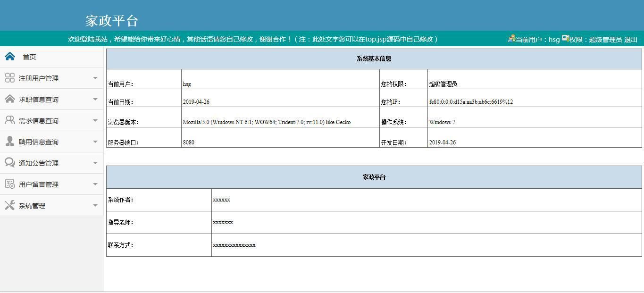The height and width of the screenshot is (293, 644).
Task: Click the 您的IP label cell
Action: pos(404,98)
